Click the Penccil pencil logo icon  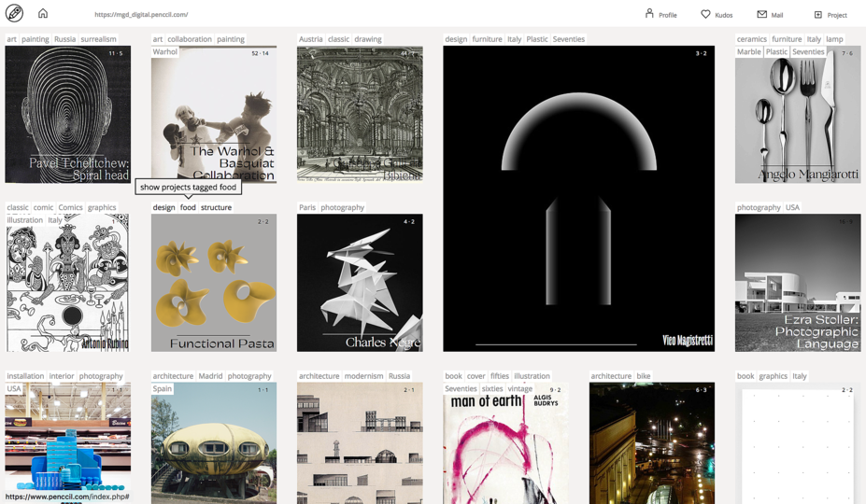14,13
